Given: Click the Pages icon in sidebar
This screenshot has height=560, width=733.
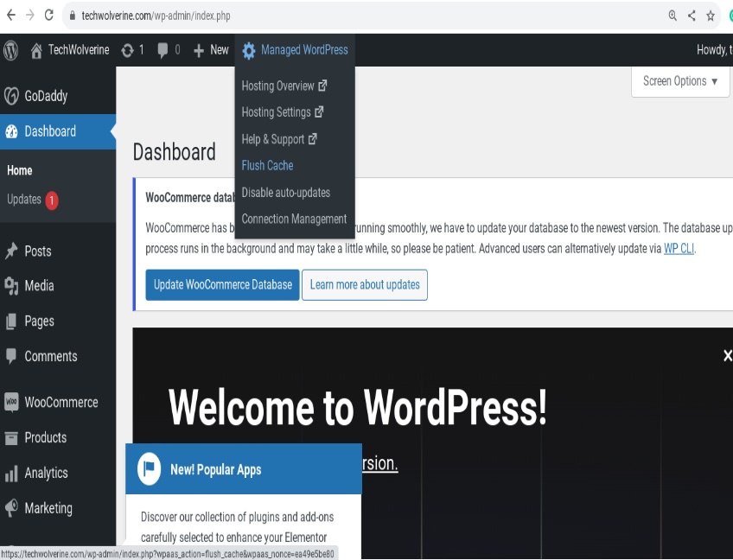Looking at the screenshot, I should pyautogui.click(x=10, y=321).
